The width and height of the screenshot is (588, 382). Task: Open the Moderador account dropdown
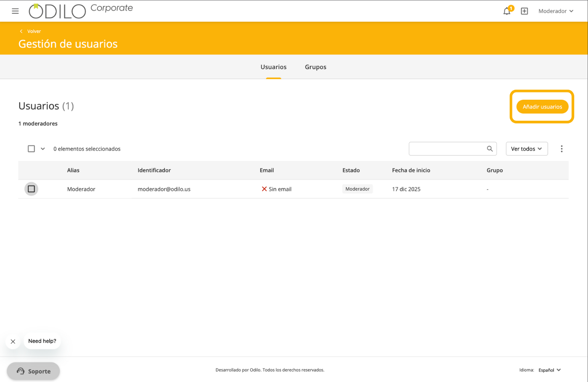[x=556, y=11]
